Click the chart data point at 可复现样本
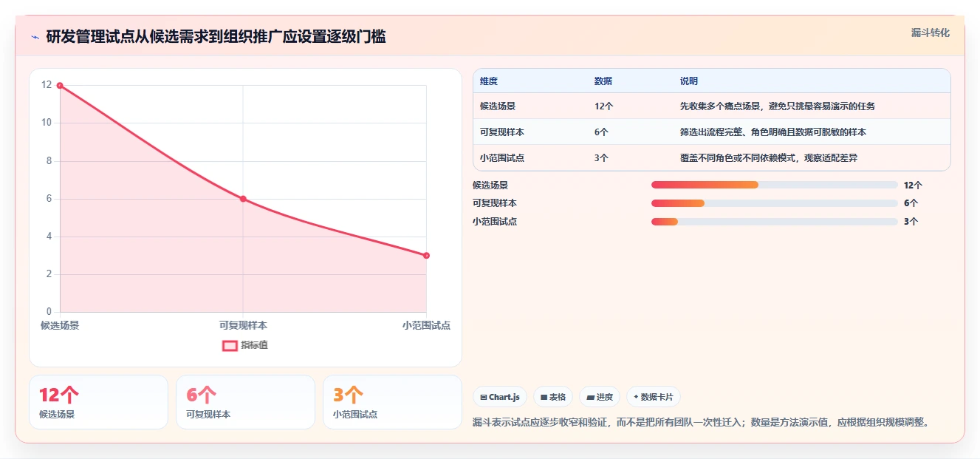The height and width of the screenshot is (459, 980). [x=243, y=199]
